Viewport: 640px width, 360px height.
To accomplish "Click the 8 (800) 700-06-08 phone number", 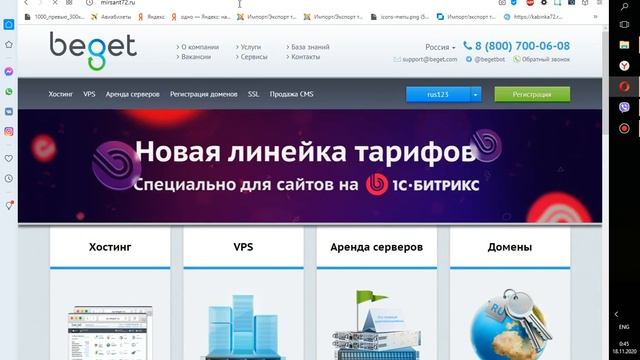I will pyautogui.click(x=522, y=46).
